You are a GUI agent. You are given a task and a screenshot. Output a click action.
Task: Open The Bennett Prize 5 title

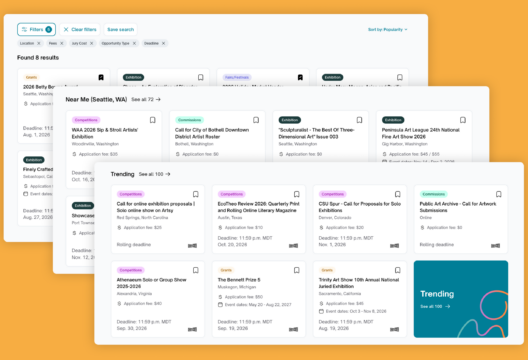click(239, 280)
